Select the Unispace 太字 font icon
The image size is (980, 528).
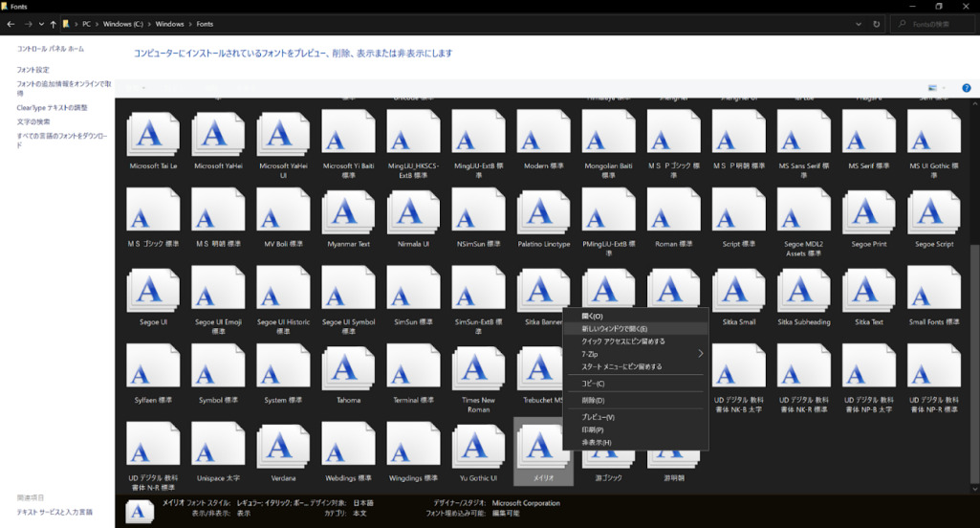coord(218,446)
